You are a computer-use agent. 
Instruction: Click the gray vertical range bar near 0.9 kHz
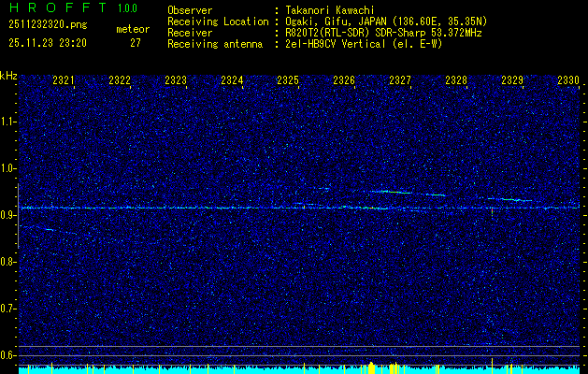coord(18,216)
